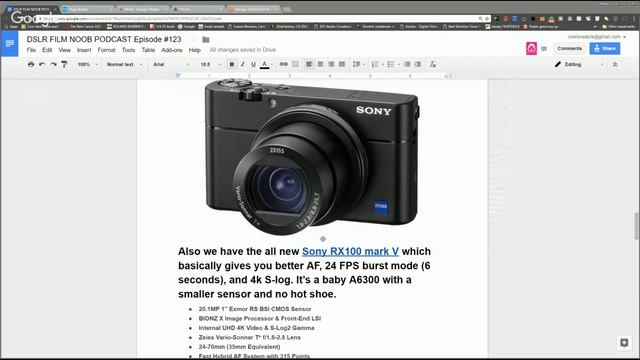
Task: Click the Increase indent icon
Action: tap(418, 64)
